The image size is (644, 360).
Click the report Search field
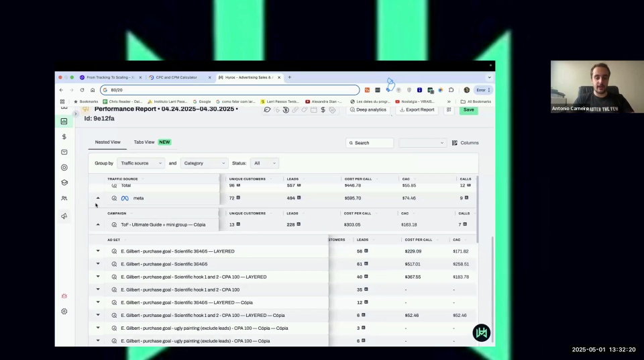(x=370, y=143)
